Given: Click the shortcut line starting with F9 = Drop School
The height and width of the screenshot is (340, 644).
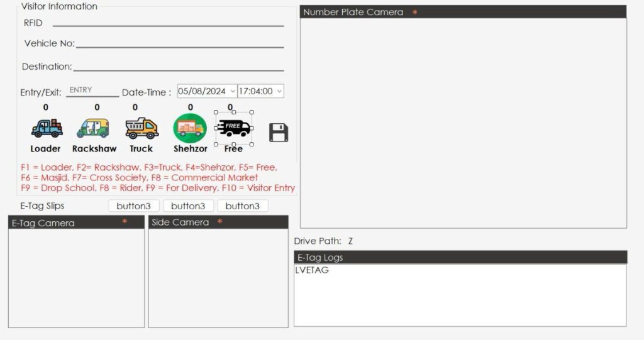Looking at the screenshot, I should pyautogui.click(x=158, y=188).
